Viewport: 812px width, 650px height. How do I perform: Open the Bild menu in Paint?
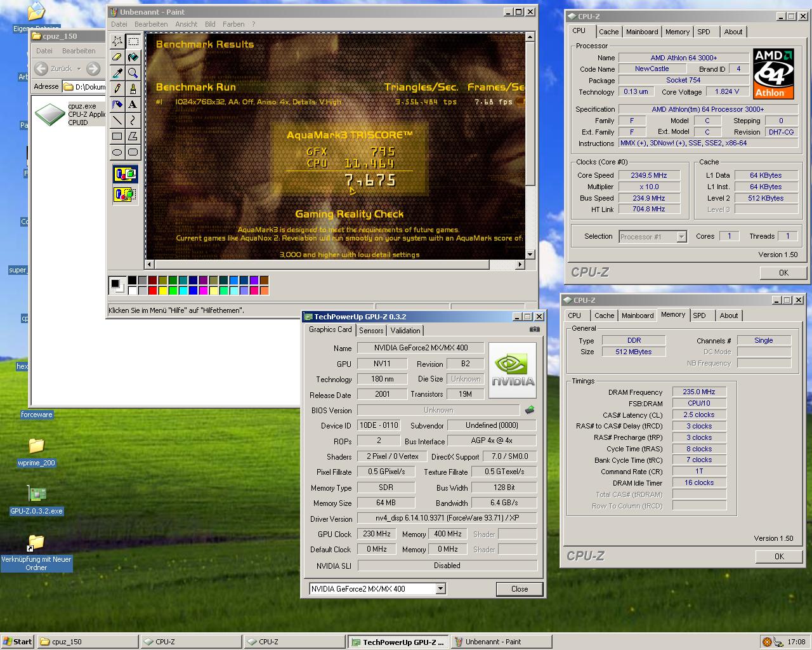210,24
